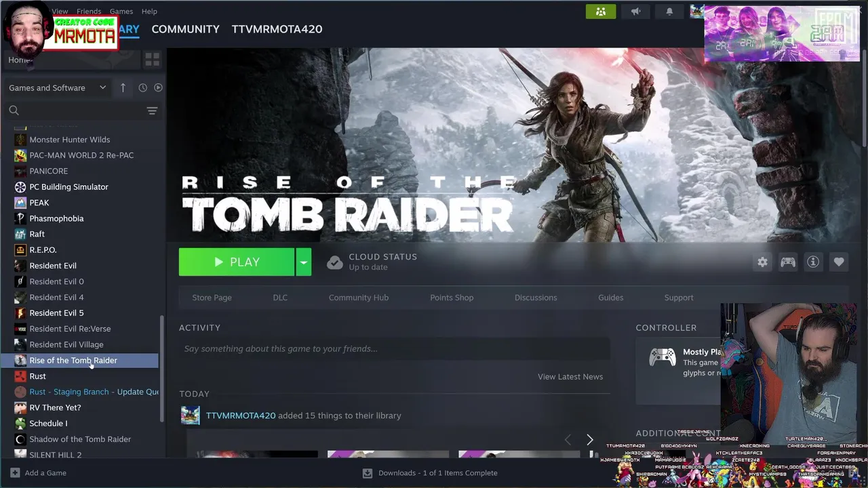Open the Community Hub tab
Screen dimensions: 868x488
[359, 298]
